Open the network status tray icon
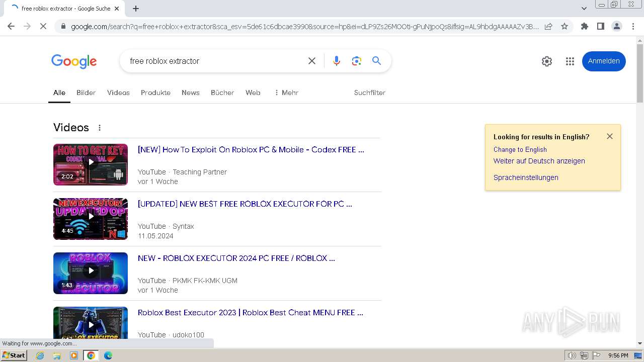 (x=584, y=355)
